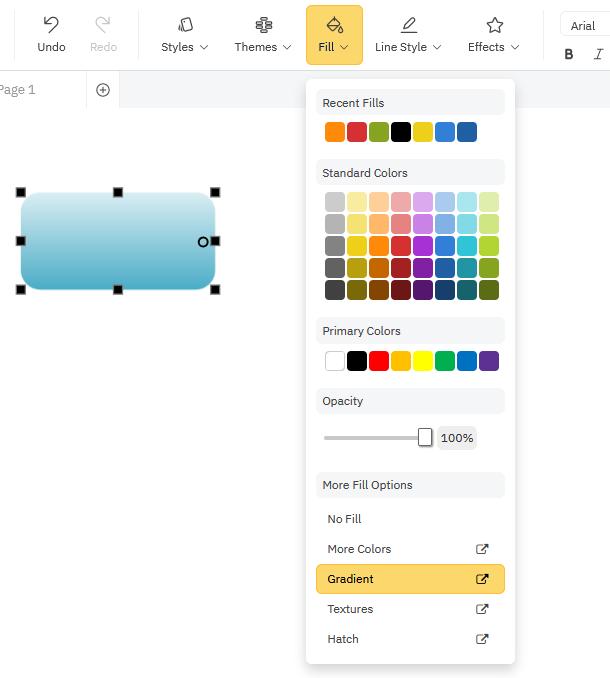Collapse the Fill paint bucket menu
This screenshot has width=610, height=678.
[x=334, y=35]
